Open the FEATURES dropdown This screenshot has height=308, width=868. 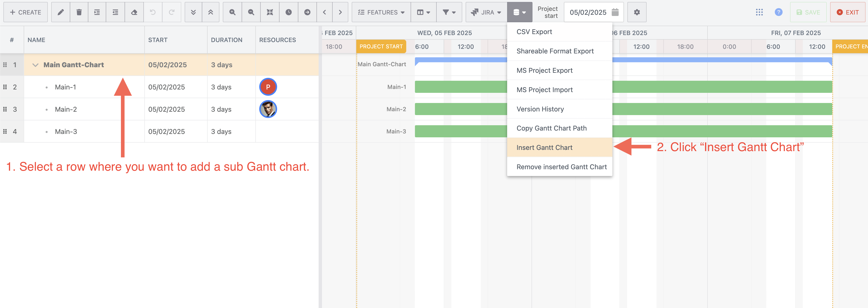click(381, 12)
